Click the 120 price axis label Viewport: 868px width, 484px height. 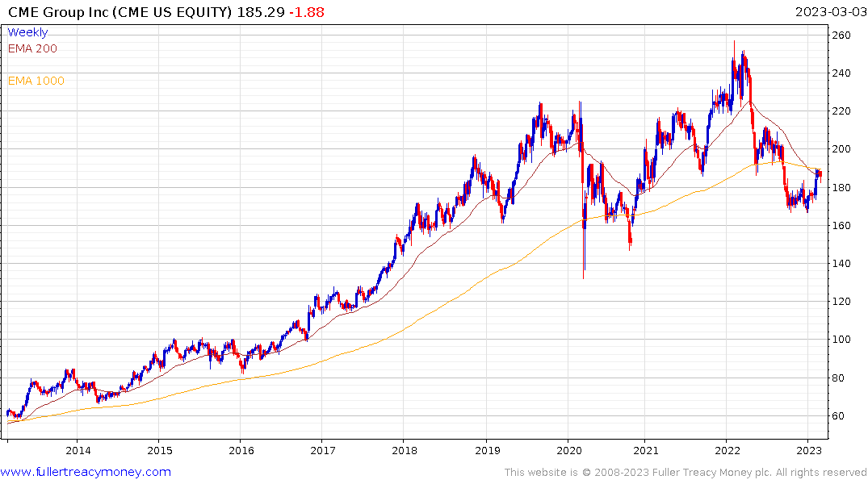841,302
